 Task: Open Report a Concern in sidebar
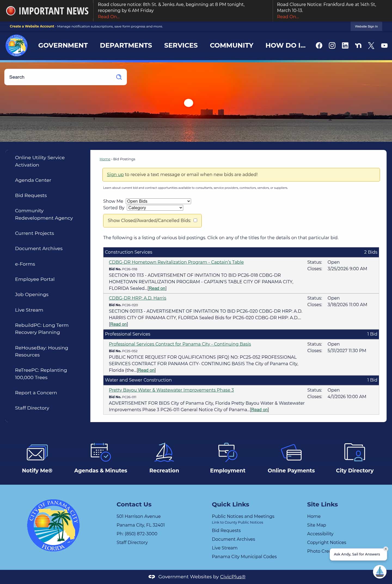tap(36, 393)
